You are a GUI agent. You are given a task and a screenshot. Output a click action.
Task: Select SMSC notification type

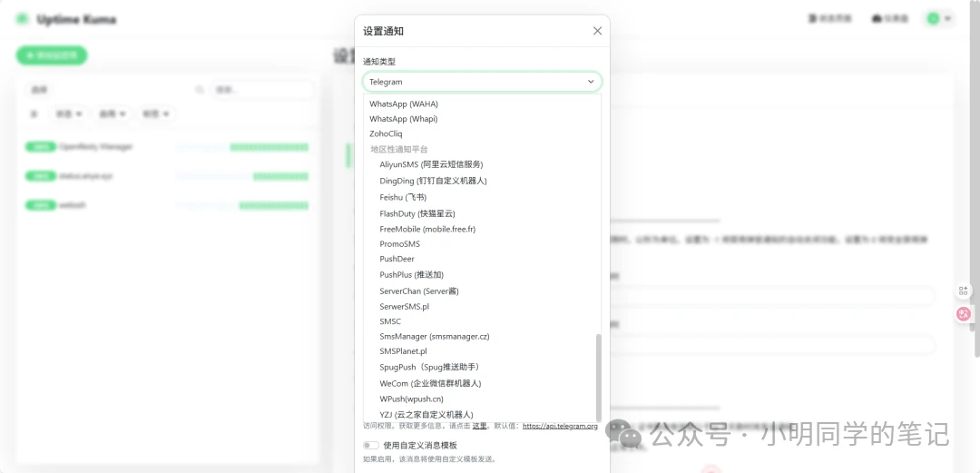point(390,321)
